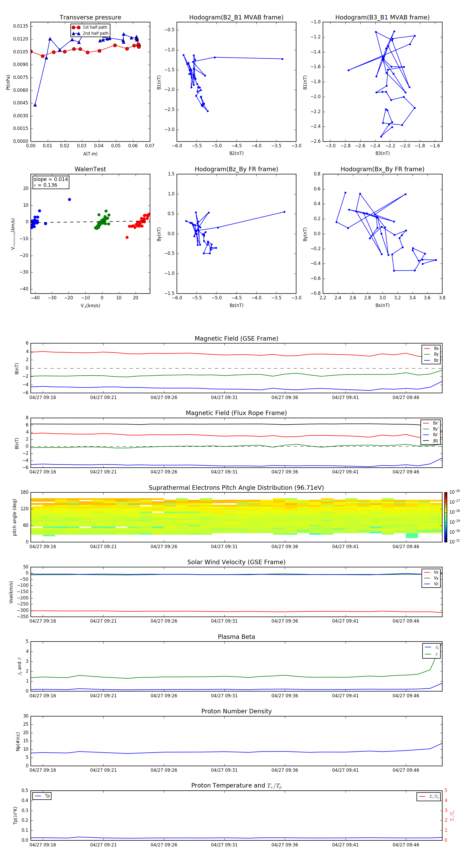This screenshot has width=473, height=868.
Task: Click the 'Bz(nT)' x-axis label
Action: click(x=236, y=306)
